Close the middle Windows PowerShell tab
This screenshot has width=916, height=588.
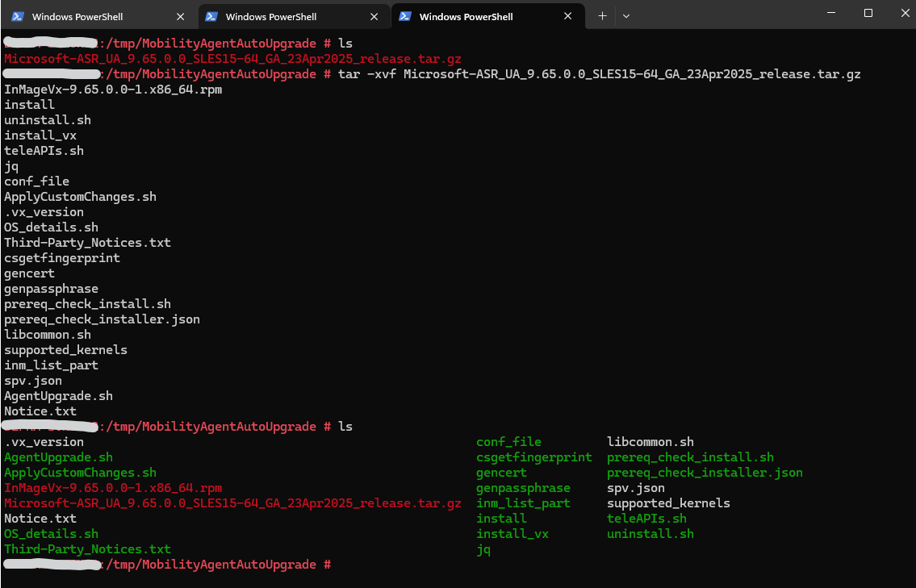pyautogui.click(x=374, y=16)
